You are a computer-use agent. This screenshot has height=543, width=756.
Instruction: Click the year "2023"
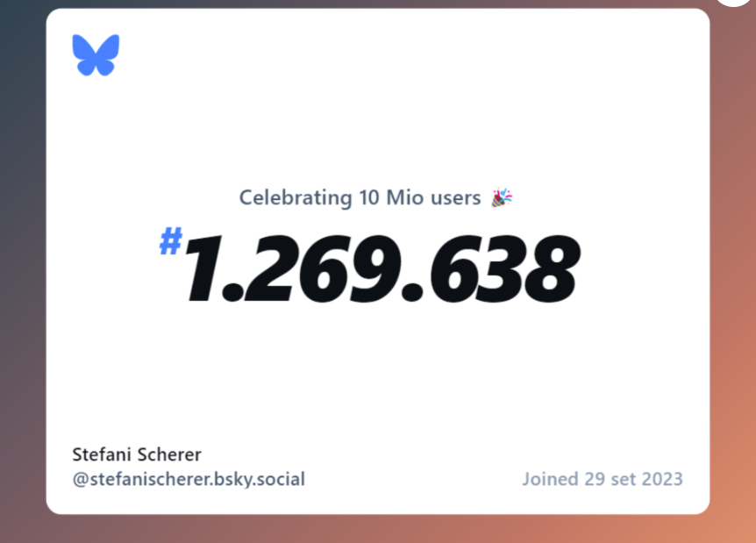(661, 479)
